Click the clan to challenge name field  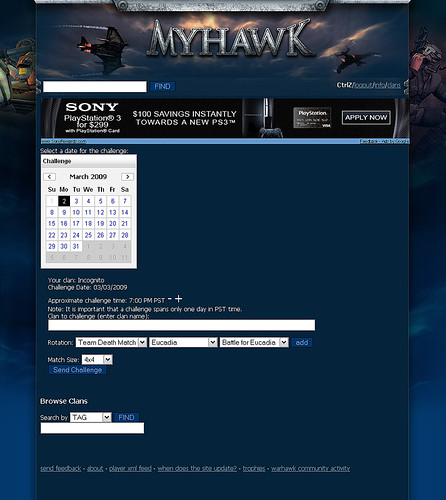[x=181, y=325]
